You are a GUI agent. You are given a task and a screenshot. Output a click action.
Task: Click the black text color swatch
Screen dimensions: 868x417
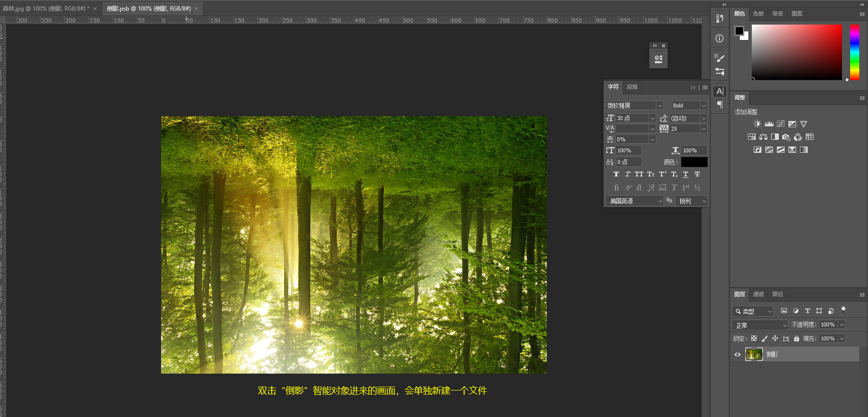pos(694,162)
